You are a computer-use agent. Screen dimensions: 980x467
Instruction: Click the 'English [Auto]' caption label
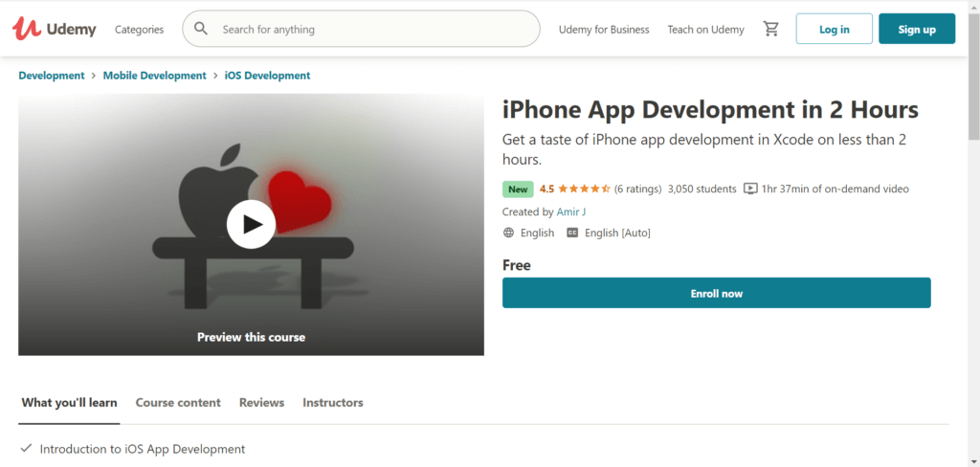point(617,233)
